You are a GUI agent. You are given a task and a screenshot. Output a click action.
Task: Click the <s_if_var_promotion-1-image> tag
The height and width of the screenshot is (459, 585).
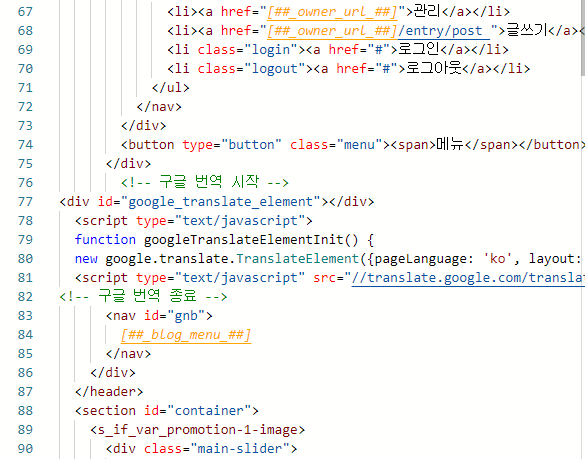pos(197,430)
